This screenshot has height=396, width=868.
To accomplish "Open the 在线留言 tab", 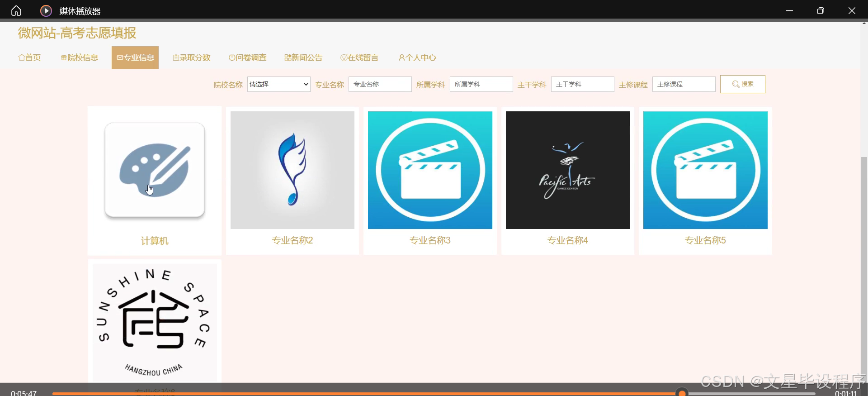I will pyautogui.click(x=359, y=57).
